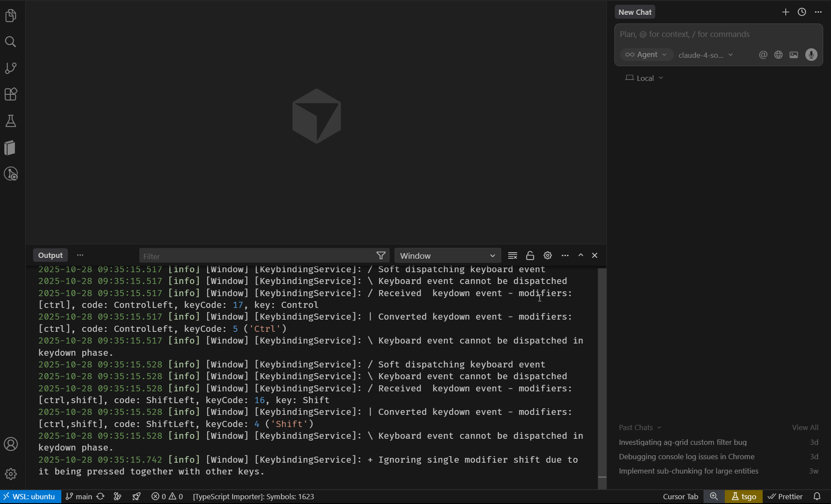The image size is (831, 504).
Task: Open chat panel more actions menu
Action: point(818,12)
